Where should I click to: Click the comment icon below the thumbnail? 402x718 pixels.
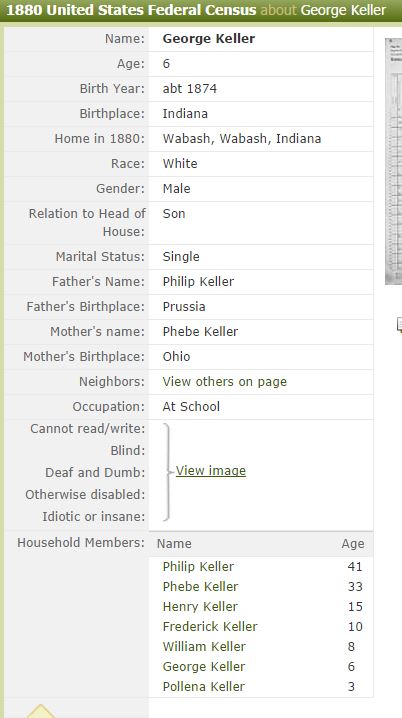399,325
